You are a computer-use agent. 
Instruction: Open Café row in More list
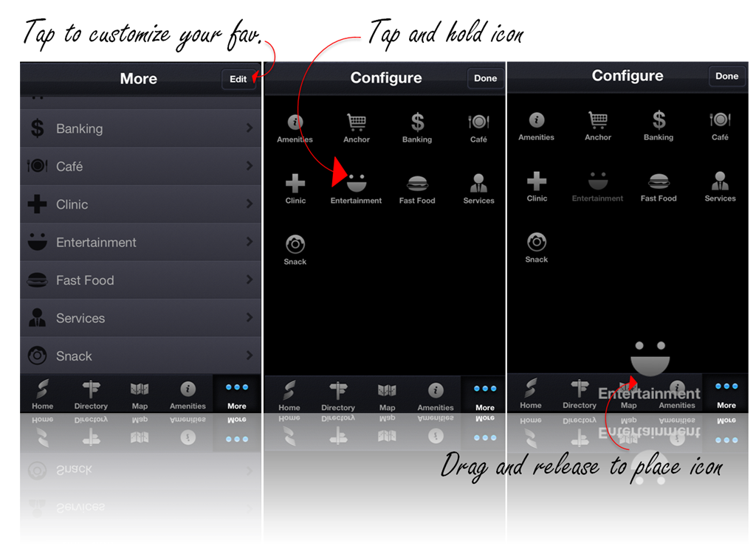click(x=141, y=166)
